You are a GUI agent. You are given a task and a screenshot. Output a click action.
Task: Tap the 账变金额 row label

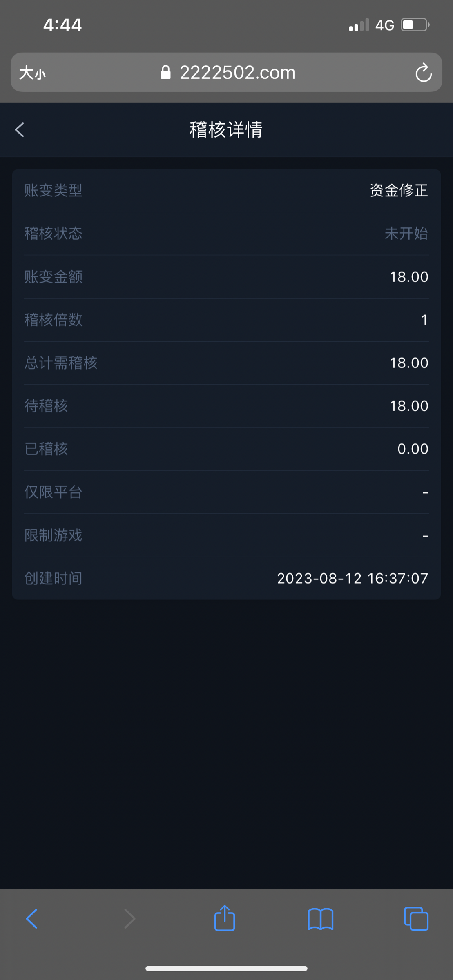(54, 277)
